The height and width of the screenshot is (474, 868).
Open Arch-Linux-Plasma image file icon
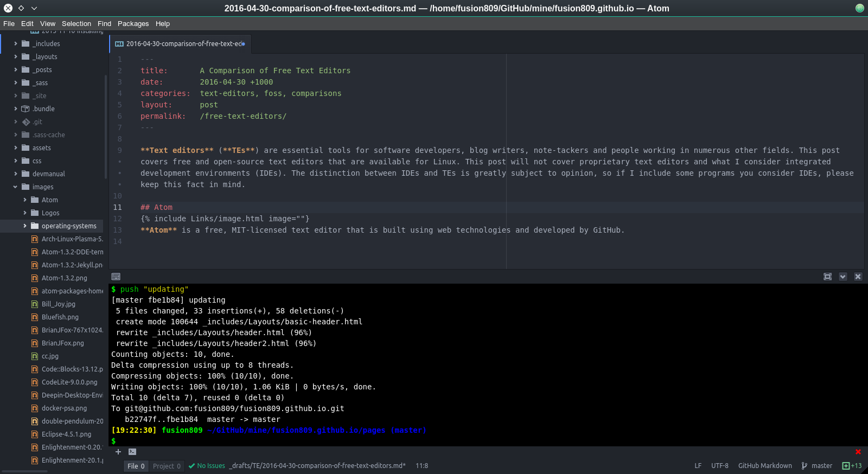click(35, 239)
